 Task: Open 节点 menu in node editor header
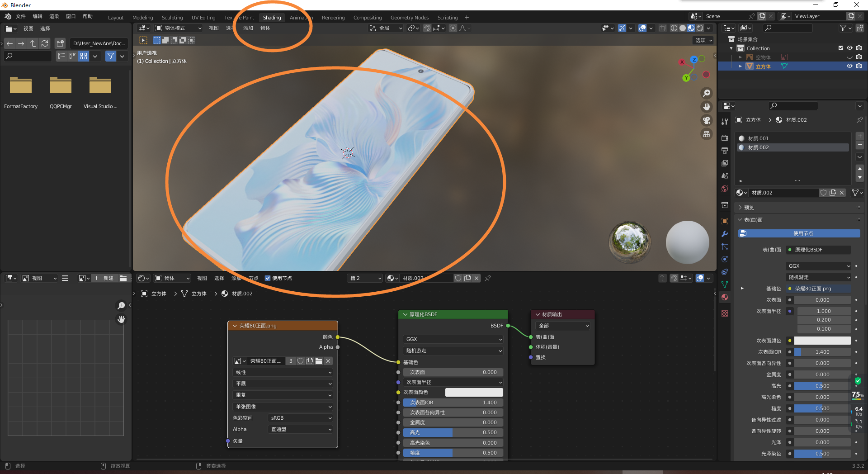(x=254, y=278)
